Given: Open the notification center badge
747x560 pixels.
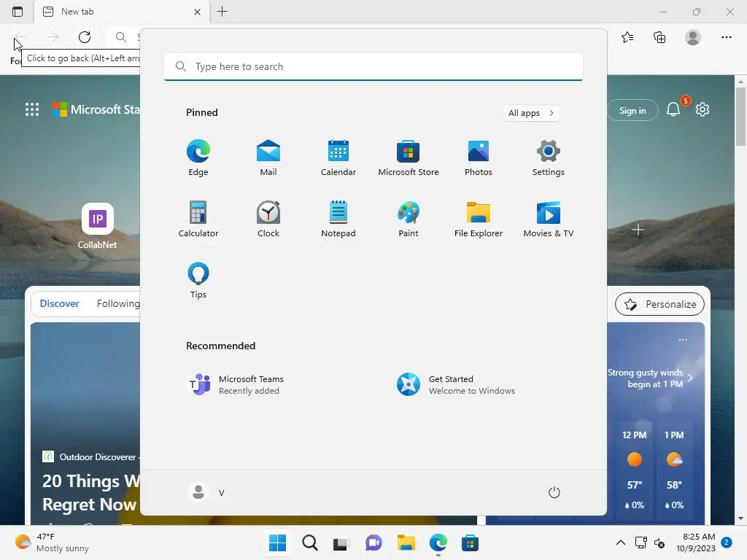Looking at the screenshot, I should (727, 542).
